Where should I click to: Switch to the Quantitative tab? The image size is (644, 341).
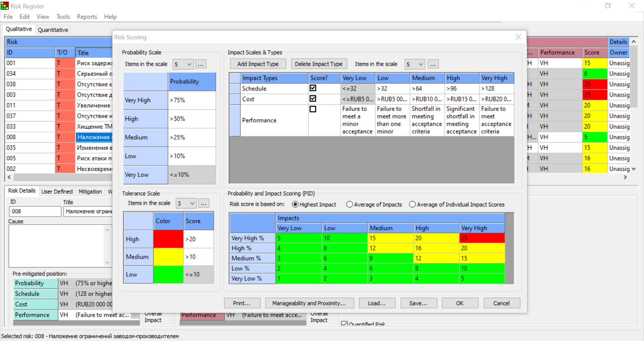coord(53,30)
